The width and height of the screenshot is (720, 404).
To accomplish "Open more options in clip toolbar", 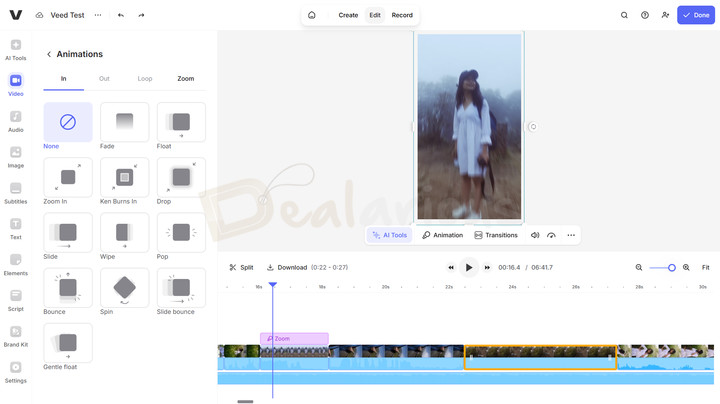I will [x=571, y=235].
